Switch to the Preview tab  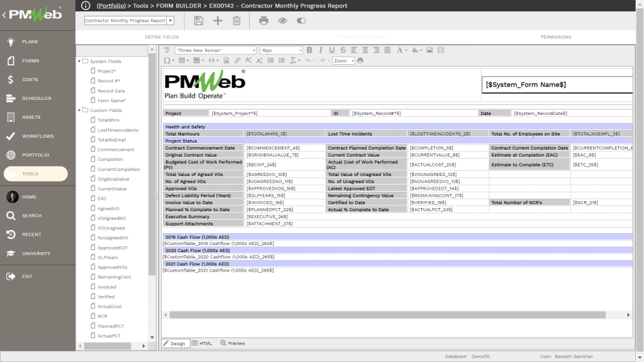click(x=233, y=343)
